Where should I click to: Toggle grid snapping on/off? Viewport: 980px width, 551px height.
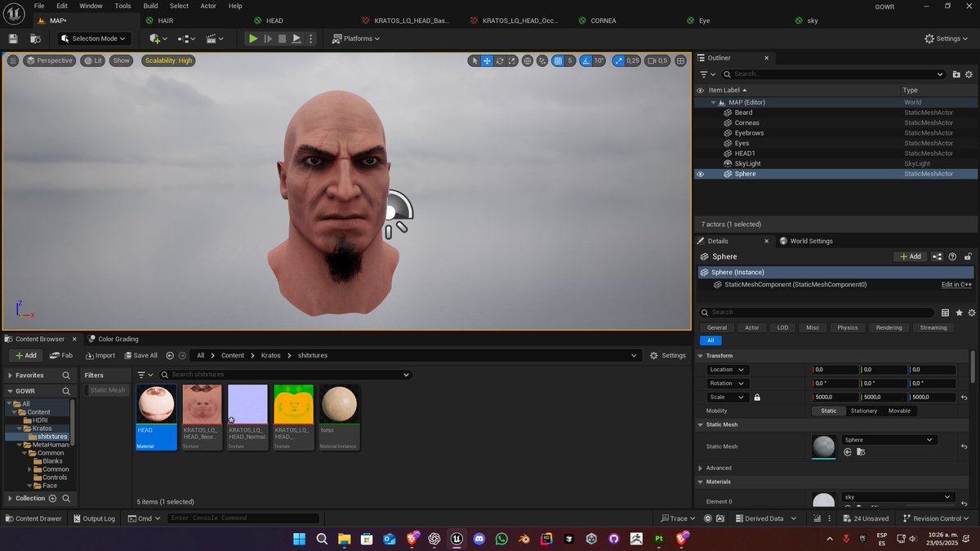coord(558,60)
